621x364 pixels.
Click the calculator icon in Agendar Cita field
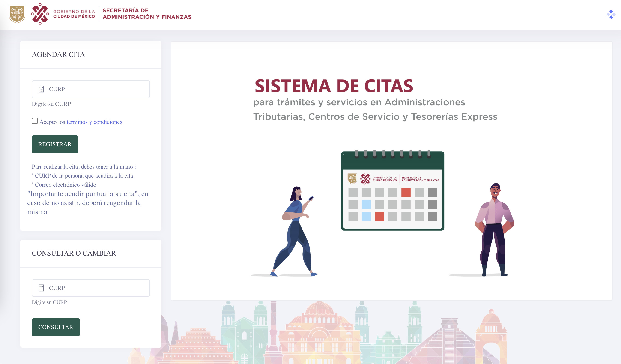click(41, 89)
